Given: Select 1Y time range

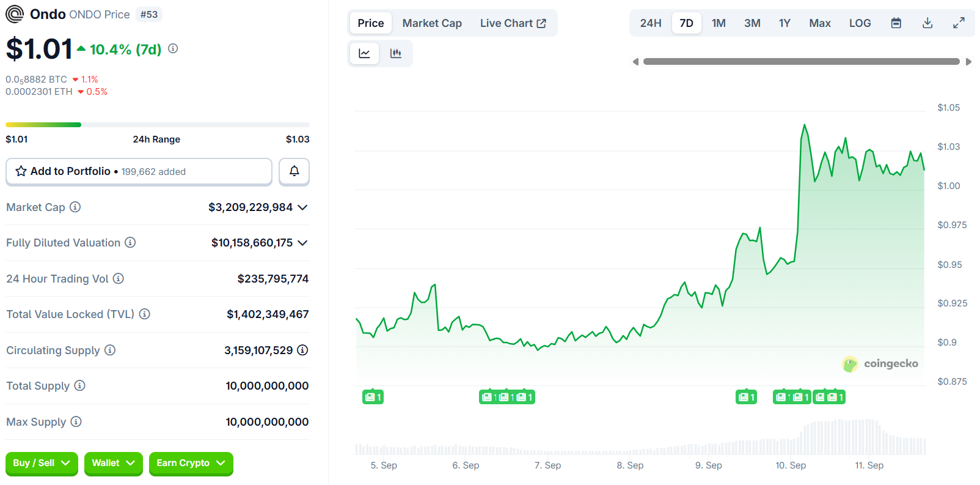Looking at the screenshot, I should tap(784, 23).
